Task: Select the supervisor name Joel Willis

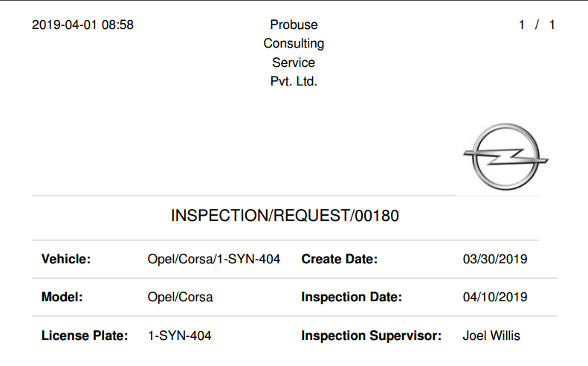Action: click(x=491, y=335)
